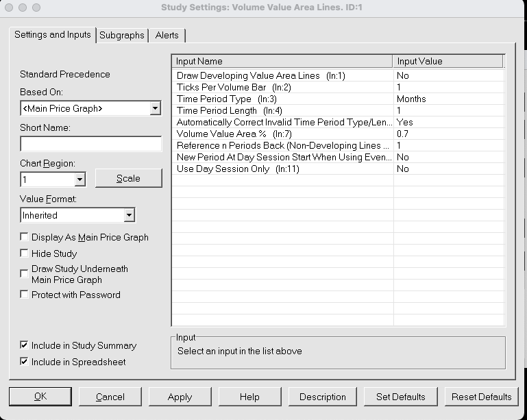Check the Hide Study checkbox

tap(24, 253)
